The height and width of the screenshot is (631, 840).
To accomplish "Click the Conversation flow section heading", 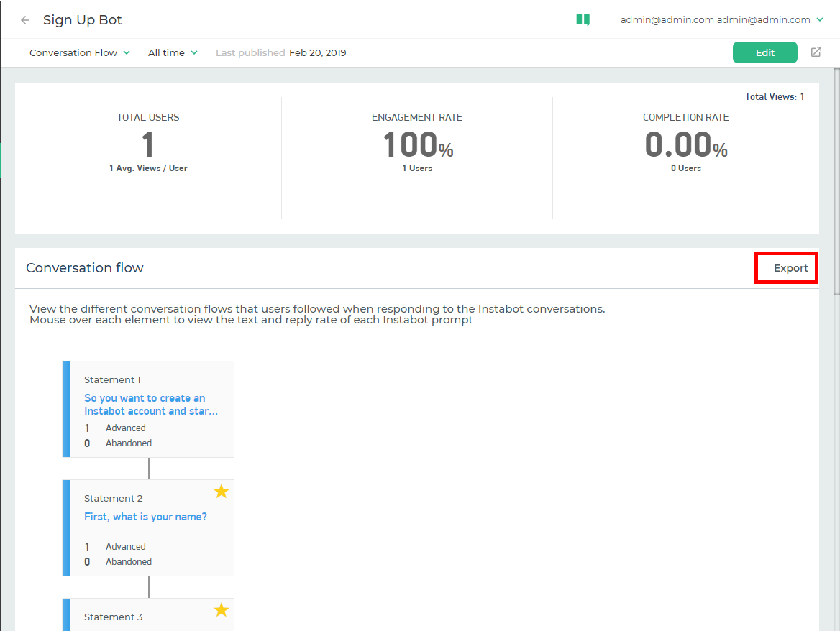I will (x=85, y=267).
